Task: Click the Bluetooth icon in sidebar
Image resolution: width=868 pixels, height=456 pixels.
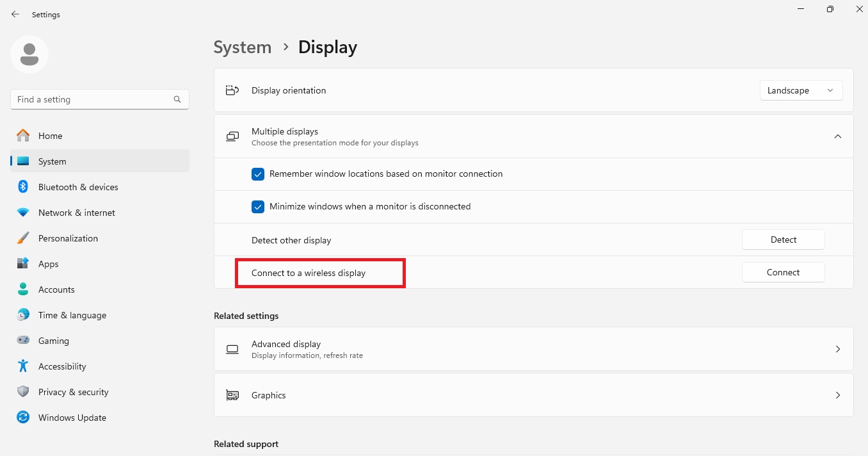Action: pos(23,187)
